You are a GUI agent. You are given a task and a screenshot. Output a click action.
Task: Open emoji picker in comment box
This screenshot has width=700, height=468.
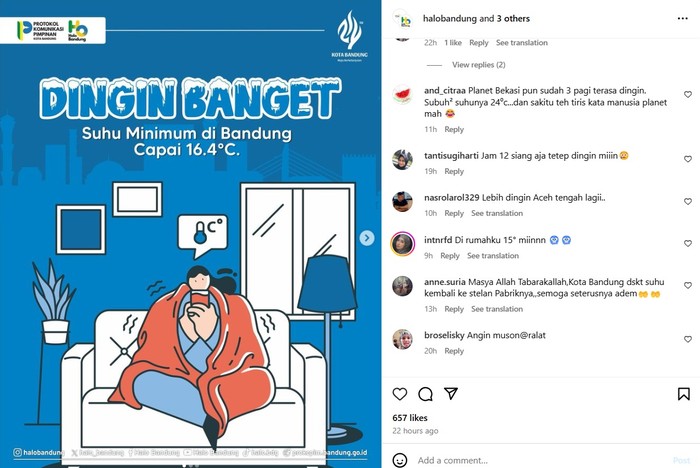point(400,460)
